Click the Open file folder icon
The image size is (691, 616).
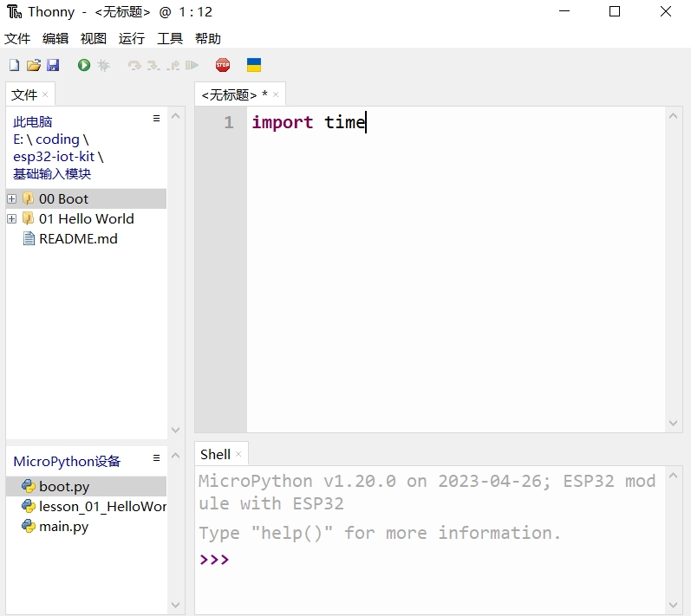coord(33,66)
